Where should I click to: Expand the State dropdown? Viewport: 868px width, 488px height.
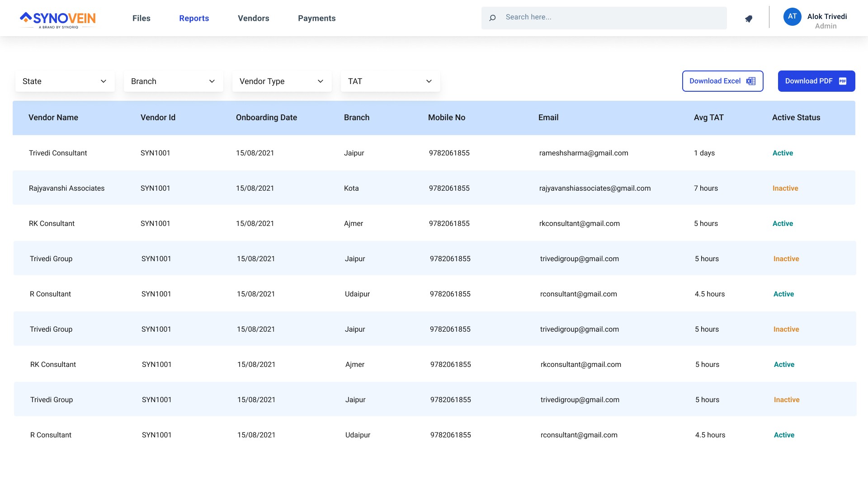(x=65, y=81)
